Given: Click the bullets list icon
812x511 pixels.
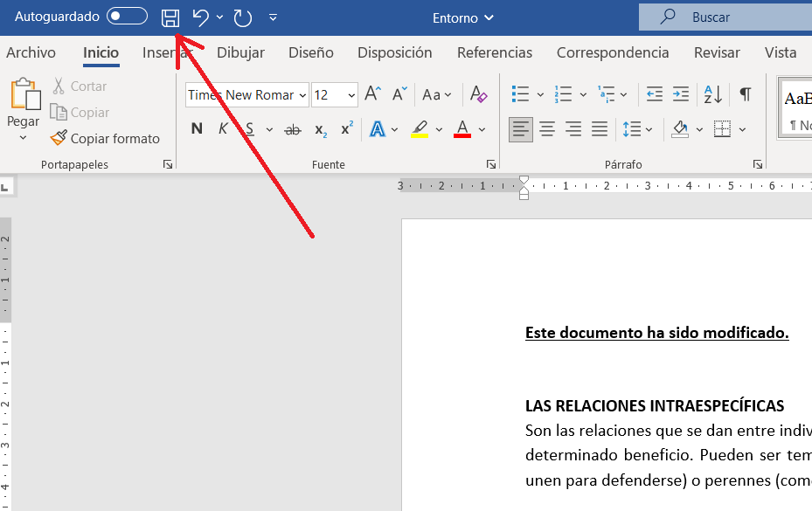Looking at the screenshot, I should (520, 94).
